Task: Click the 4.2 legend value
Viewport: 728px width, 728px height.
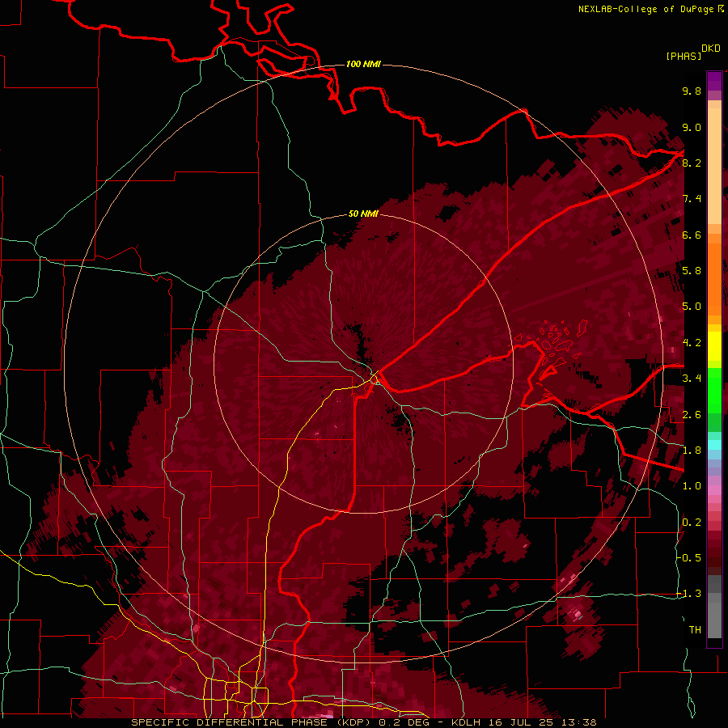Action: 692,343
